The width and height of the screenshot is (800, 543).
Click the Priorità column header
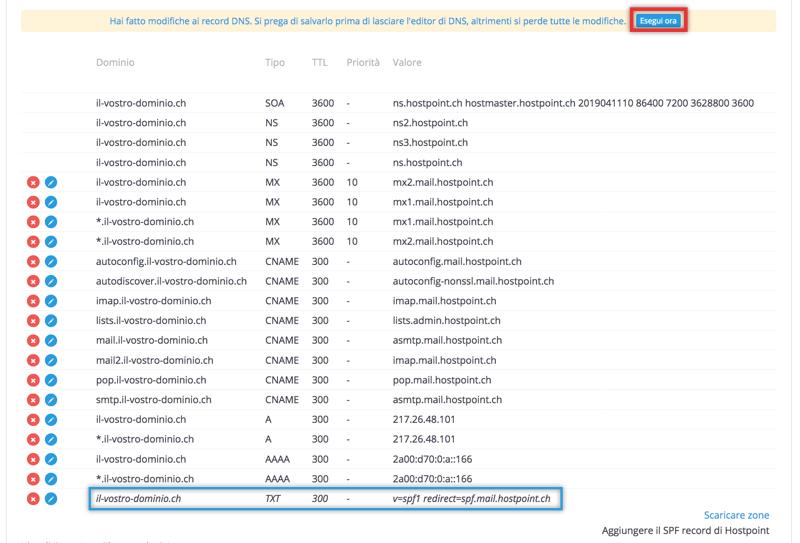point(363,62)
